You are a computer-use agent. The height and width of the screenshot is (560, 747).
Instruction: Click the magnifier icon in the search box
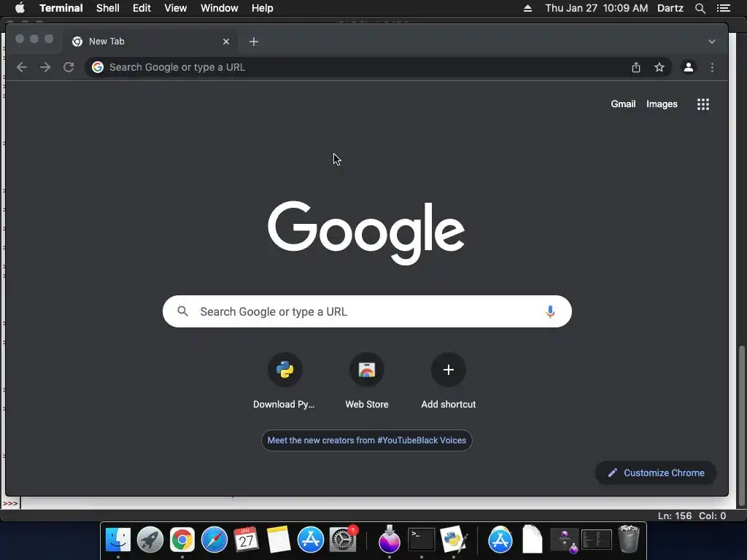[182, 311]
